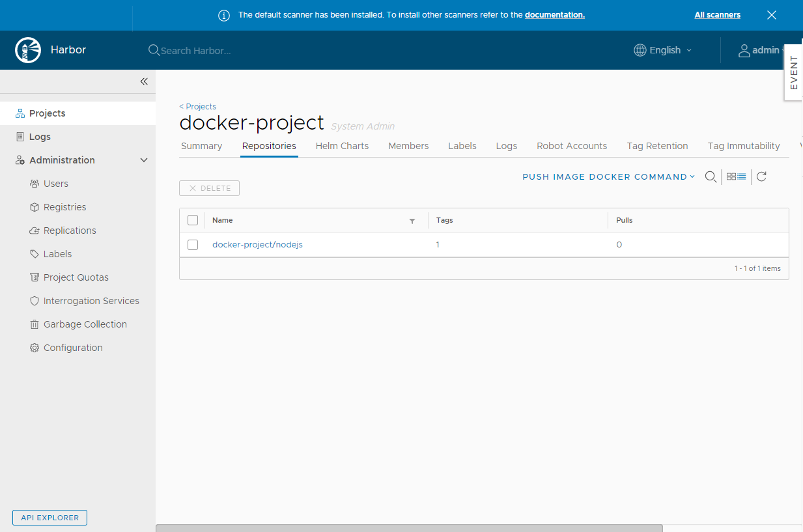Refresh the repositories list
This screenshot has height=532, width=803.
point(761,176)
